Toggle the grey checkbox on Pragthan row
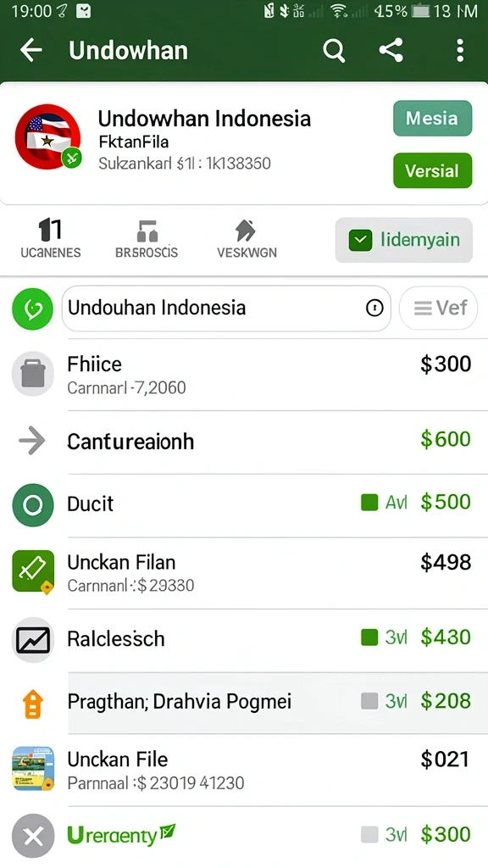The width and height of the screenshot is (488, 868). 369,701
